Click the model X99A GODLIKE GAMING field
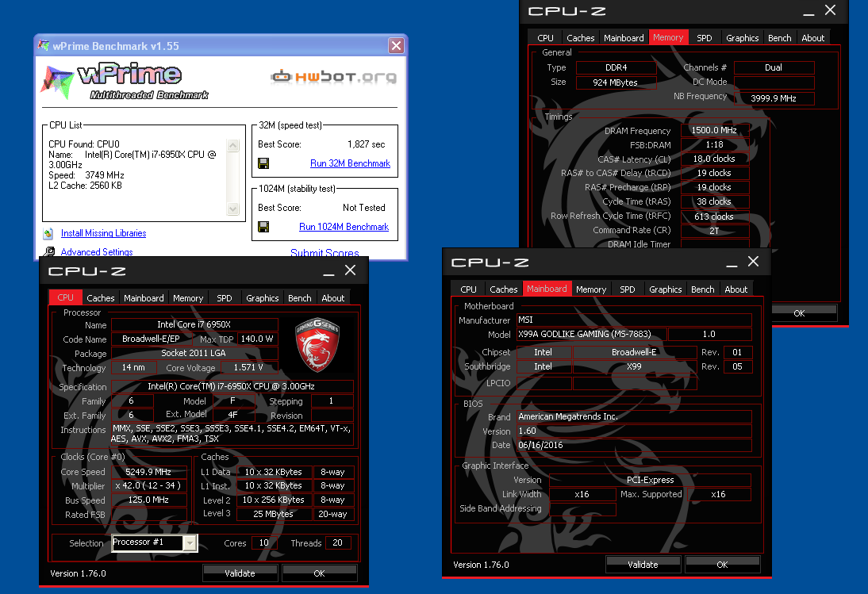 point(592,334)
